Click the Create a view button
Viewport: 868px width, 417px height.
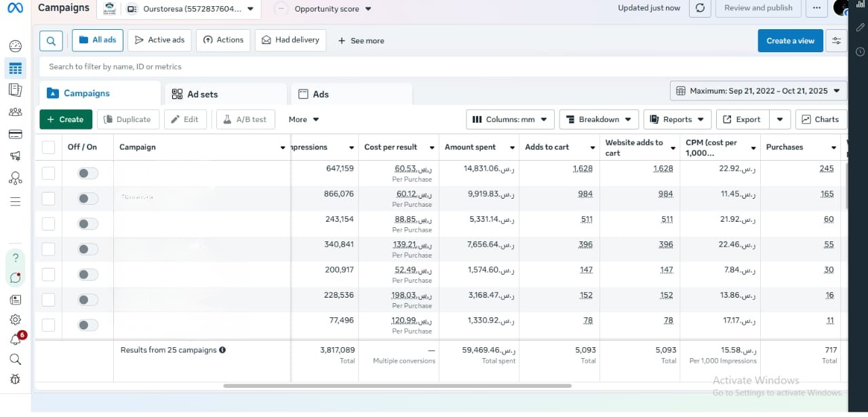click(x=790, y=41)
